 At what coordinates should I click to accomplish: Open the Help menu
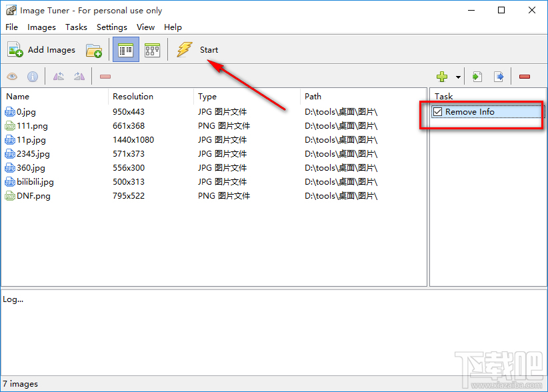tap(173, 27)
